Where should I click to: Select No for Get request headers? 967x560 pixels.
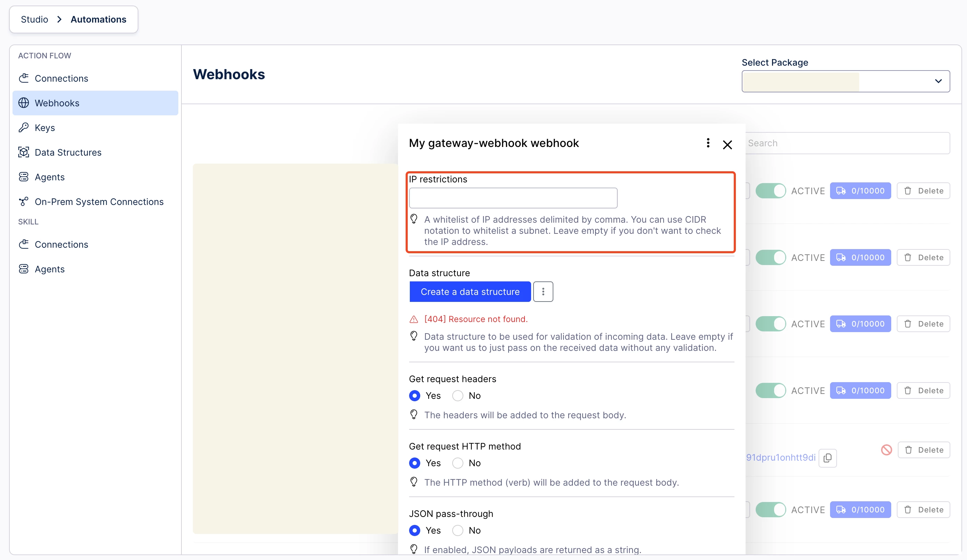(x=457, y=395)
